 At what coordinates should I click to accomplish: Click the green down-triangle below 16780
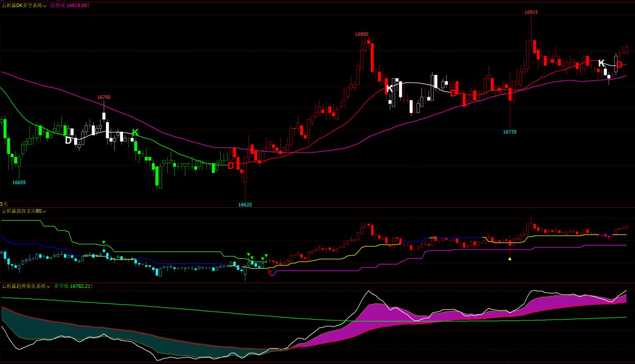(x=104, y=243)
